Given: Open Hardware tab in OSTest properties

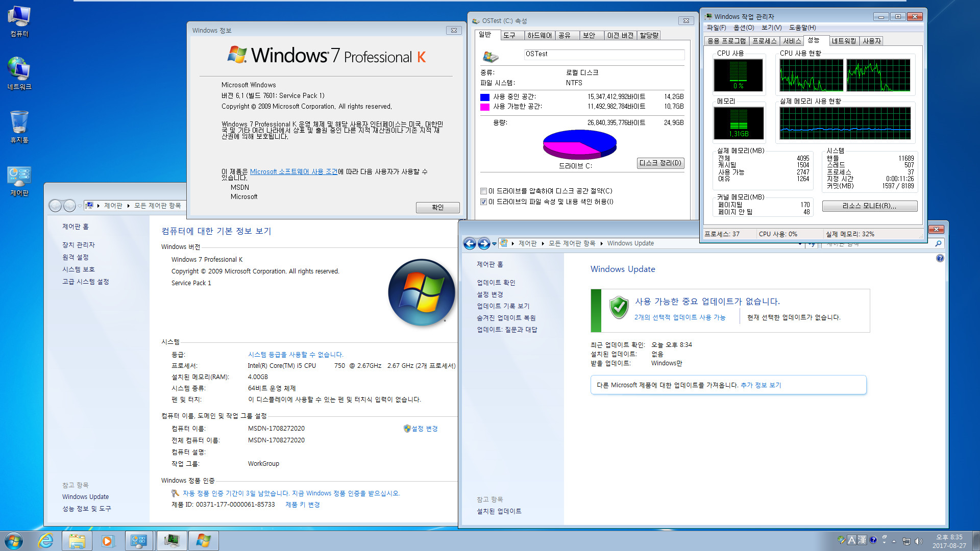Looking at the screenshot, I should coord(540,35).
